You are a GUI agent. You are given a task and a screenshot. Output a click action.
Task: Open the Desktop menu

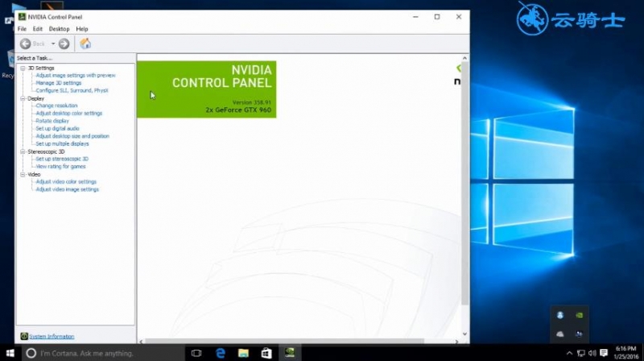click(59, 29)
